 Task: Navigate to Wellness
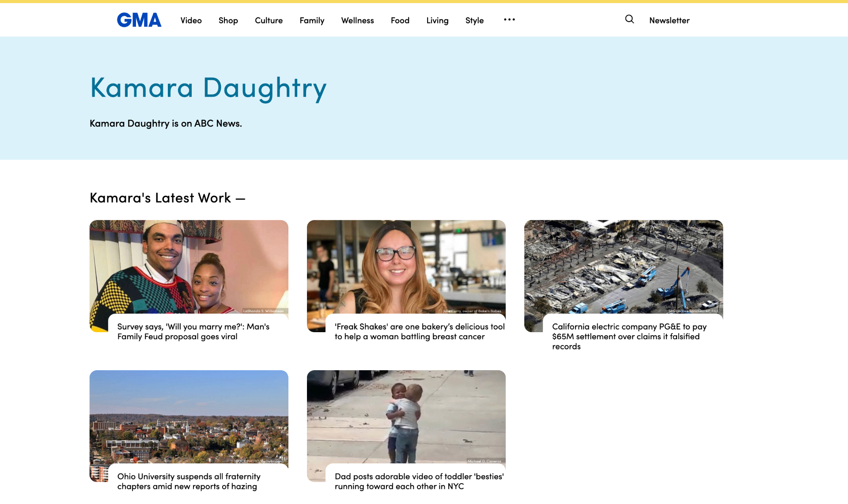click(357, 20)
